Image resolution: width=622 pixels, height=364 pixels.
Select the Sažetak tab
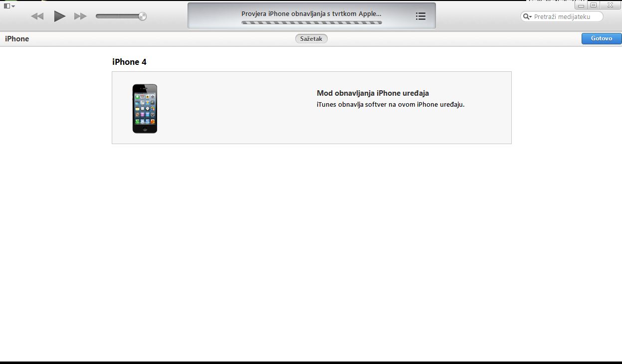click(311, 39)
